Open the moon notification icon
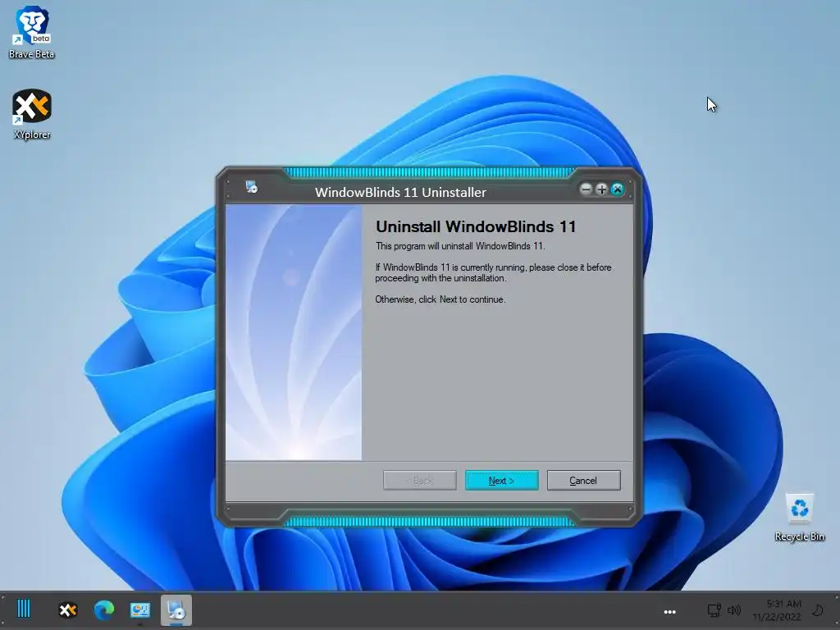This screenshot has width=840, height=630. coord(818,610)
